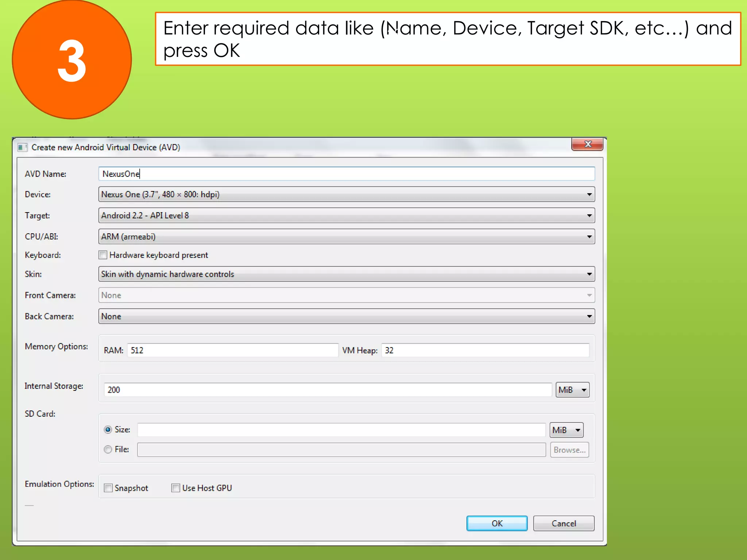Open the Internal Storage MiB unit dropdown
The width and height of the screenshot is (747, 560).
point(572,390)
